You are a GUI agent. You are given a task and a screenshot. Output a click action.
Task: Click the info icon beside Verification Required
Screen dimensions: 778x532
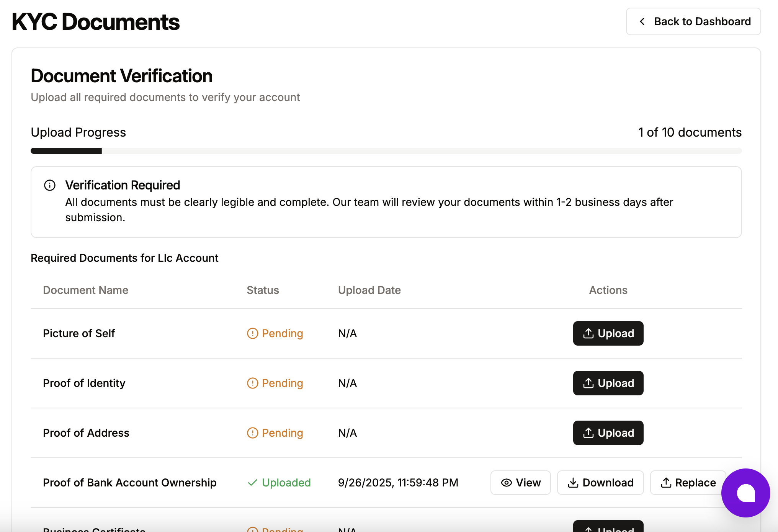click(50, 185)
